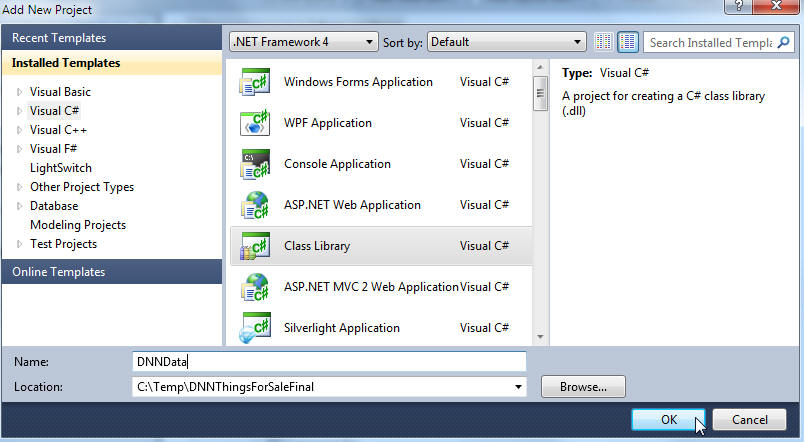This screenshot has width=804, height=442.
Task: Open the Online Templates section
Action: click(112, 272)
